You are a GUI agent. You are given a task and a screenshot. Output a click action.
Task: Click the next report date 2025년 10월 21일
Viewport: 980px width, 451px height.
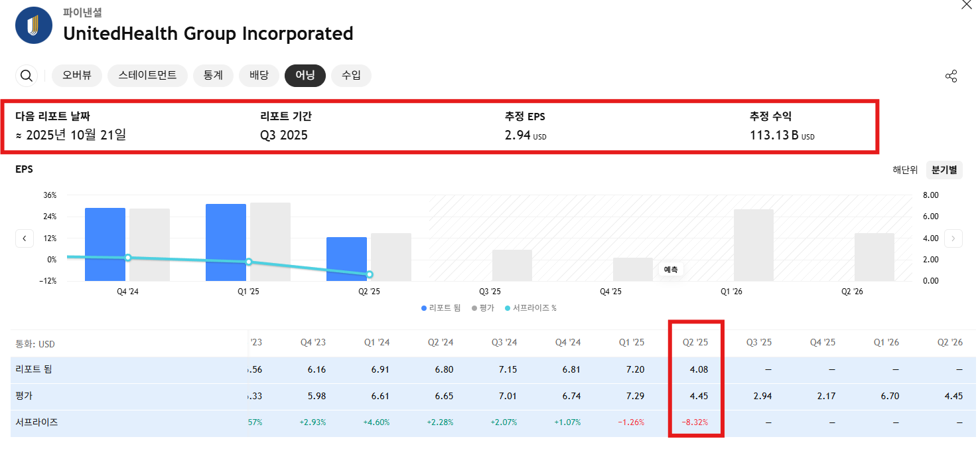tap(70, 135)
